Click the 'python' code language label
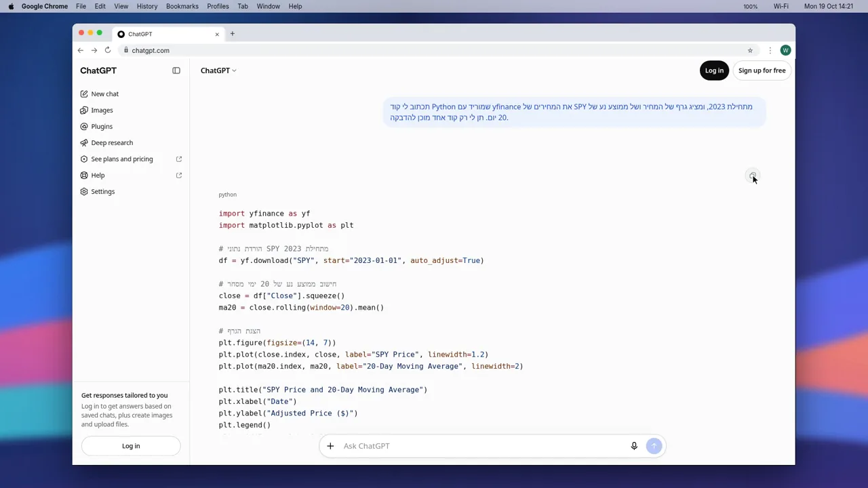 (227, 195)
